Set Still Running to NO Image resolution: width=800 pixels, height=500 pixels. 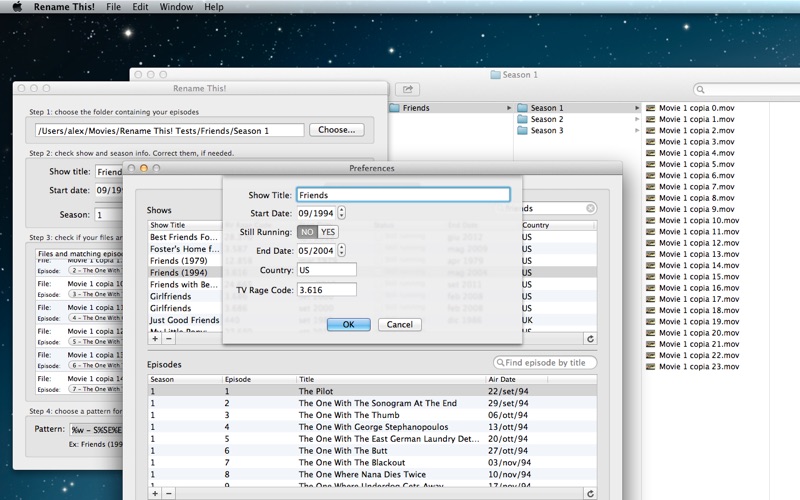307,232
